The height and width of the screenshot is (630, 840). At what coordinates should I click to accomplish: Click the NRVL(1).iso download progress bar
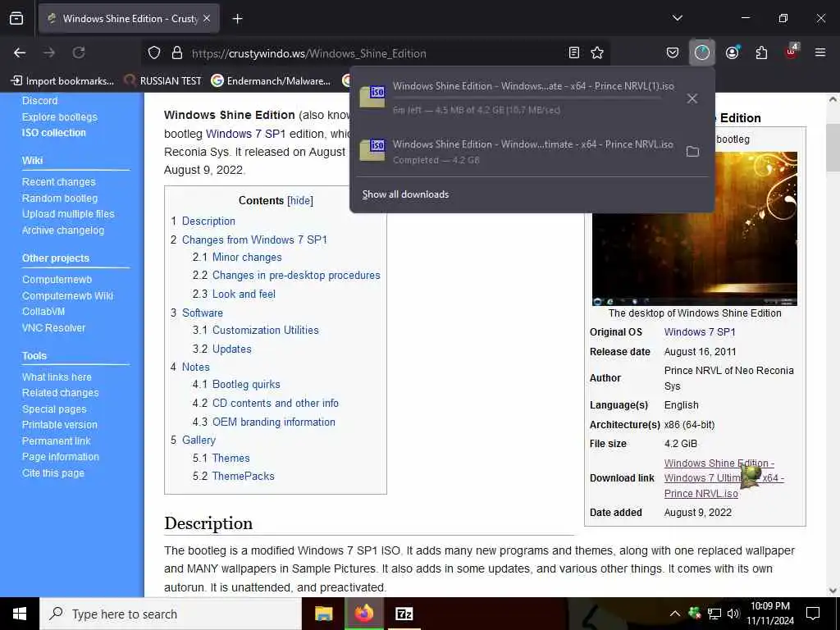527,98
